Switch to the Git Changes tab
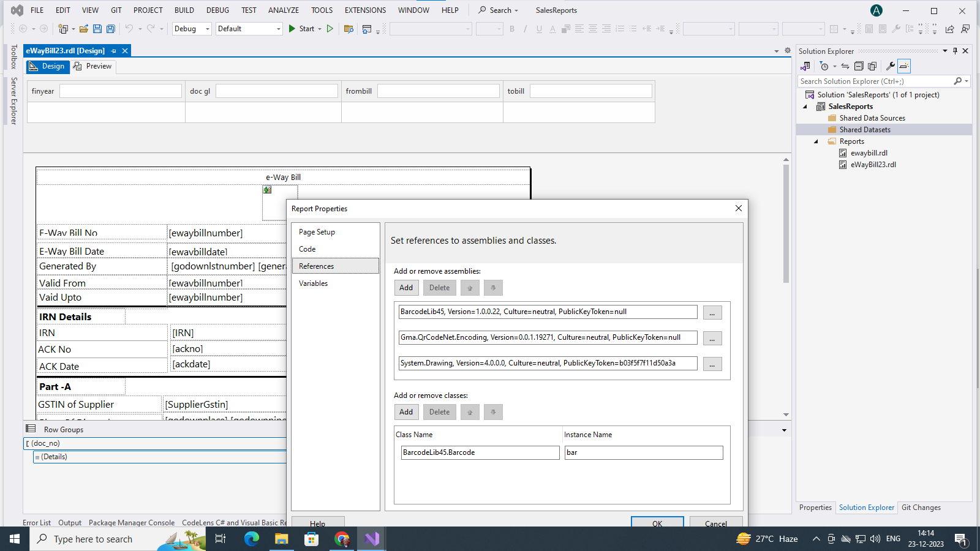Image resolution: width=980 pixels, height=551 pixels. [x=921, y=508]
